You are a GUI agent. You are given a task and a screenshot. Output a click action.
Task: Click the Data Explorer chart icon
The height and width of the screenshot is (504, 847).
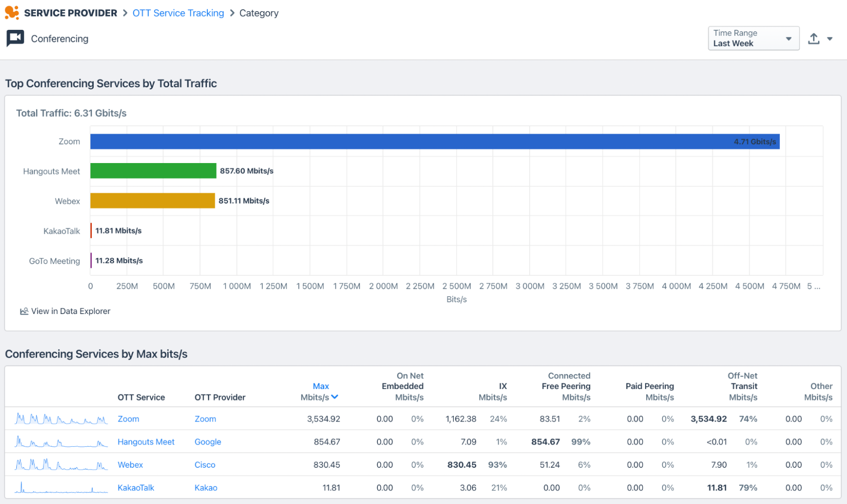point(24,311)
